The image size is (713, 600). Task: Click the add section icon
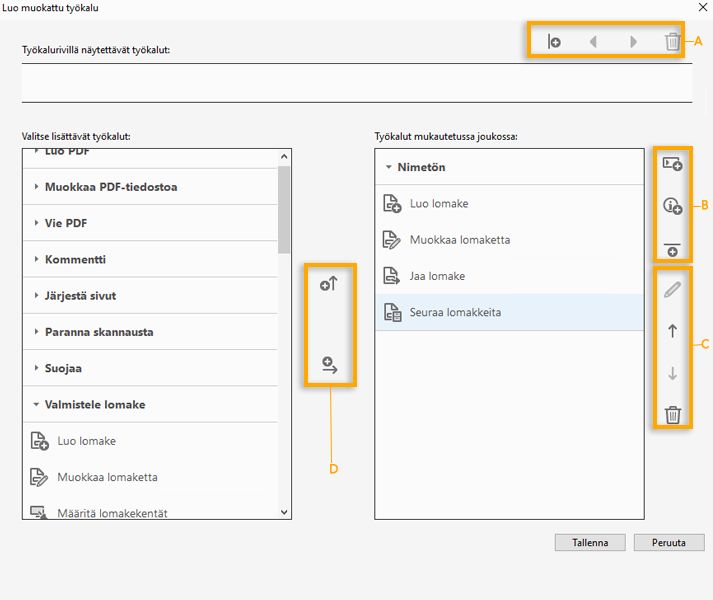pos(672,164)
